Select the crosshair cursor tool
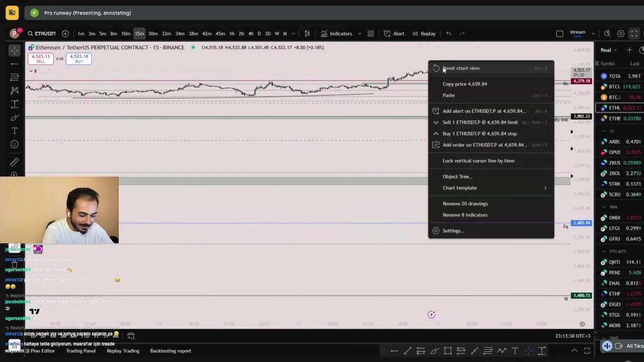The height and width of the screenshot is (362, 644). (x=15, y=50)
